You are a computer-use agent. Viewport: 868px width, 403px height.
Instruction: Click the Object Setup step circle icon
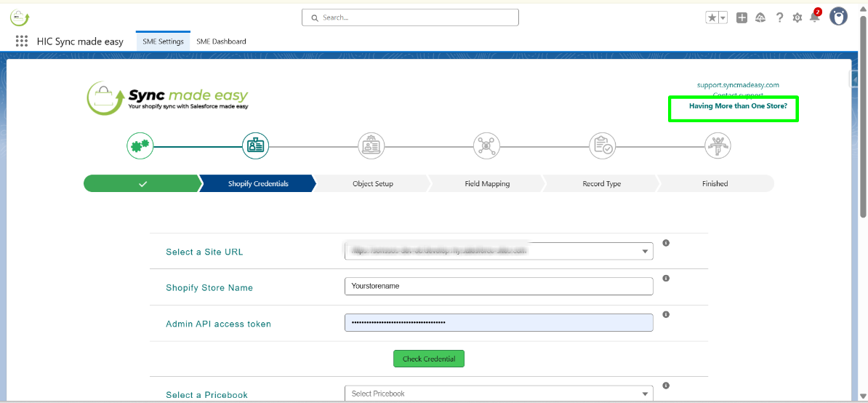(x=371, y=146)
